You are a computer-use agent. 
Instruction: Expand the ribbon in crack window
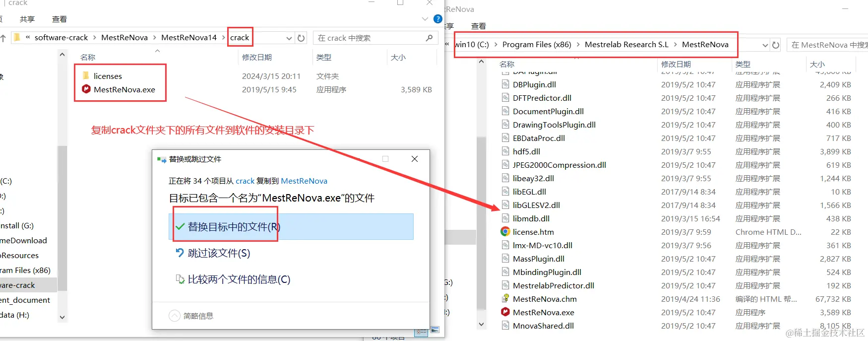[425, 19]
